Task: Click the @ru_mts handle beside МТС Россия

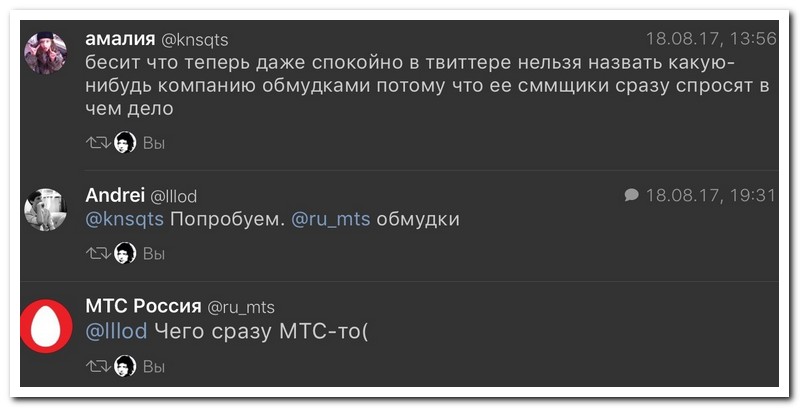Action: point(241,307)
